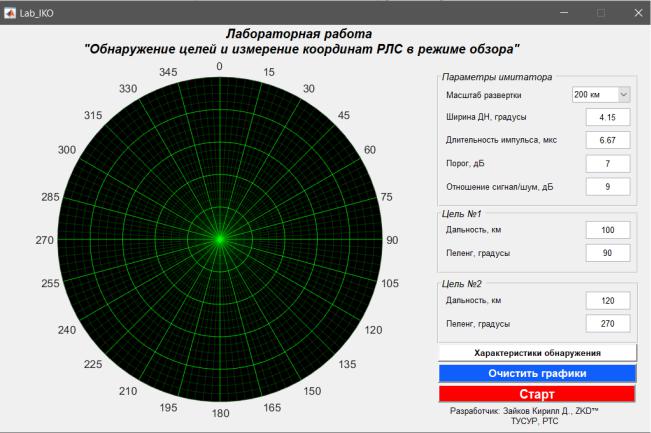Click the Цель №2 Пеленг field showing 270
Image resolution: width=651 pixels, height=433 pixels.
pos(608,323)
